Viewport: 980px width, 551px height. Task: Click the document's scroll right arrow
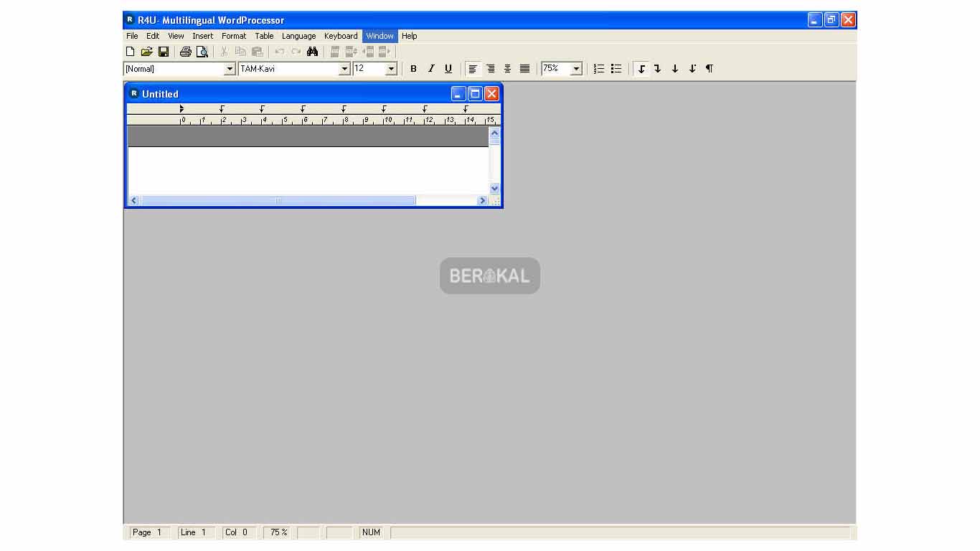(x=482, y=201)
